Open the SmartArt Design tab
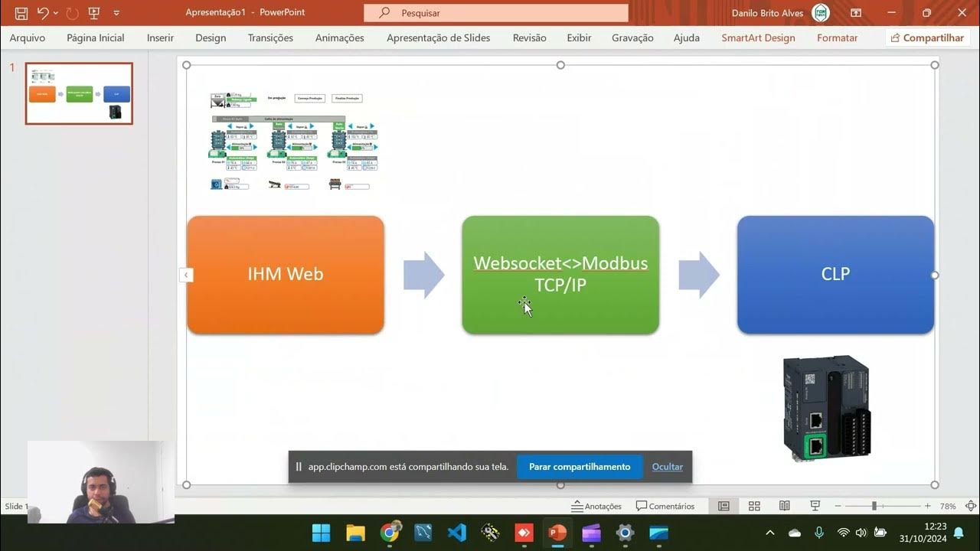This screenshot has height=551, width=980. [758, 37]
